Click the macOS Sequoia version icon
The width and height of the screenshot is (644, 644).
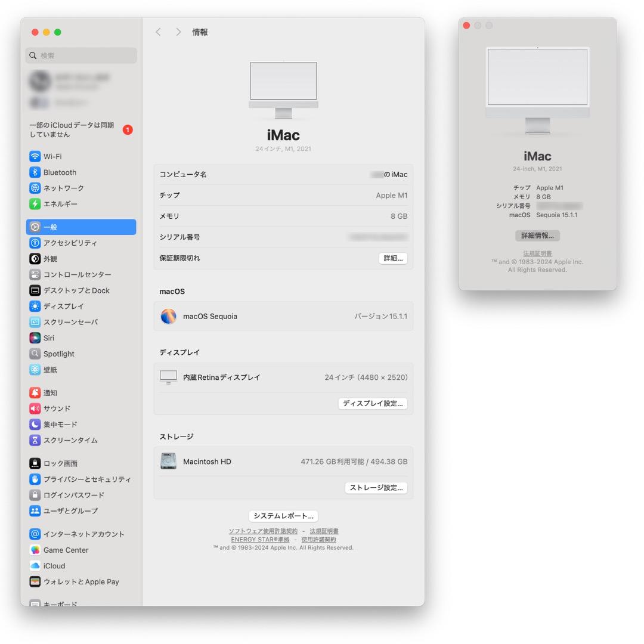[168, 317]
